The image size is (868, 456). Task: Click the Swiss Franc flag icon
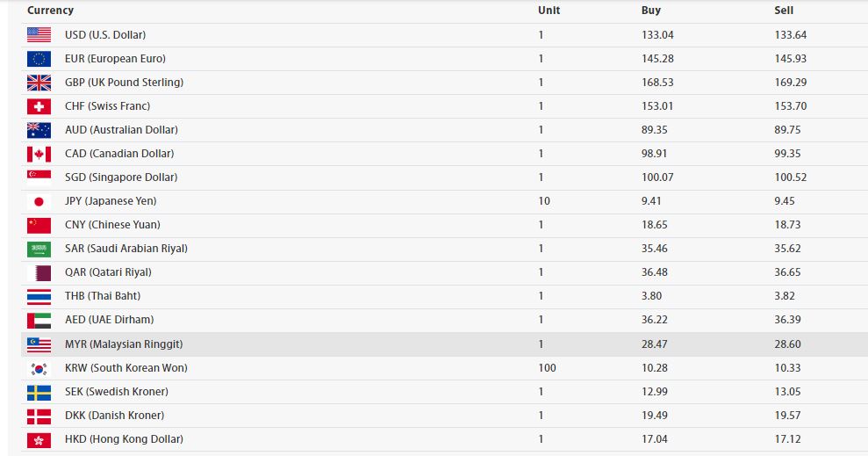tap(39, 106)
